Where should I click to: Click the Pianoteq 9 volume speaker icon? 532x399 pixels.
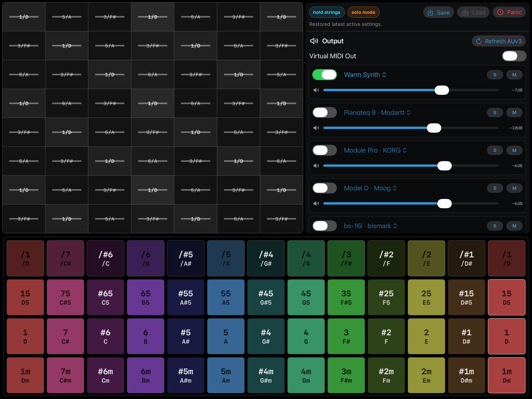point(316,128)
